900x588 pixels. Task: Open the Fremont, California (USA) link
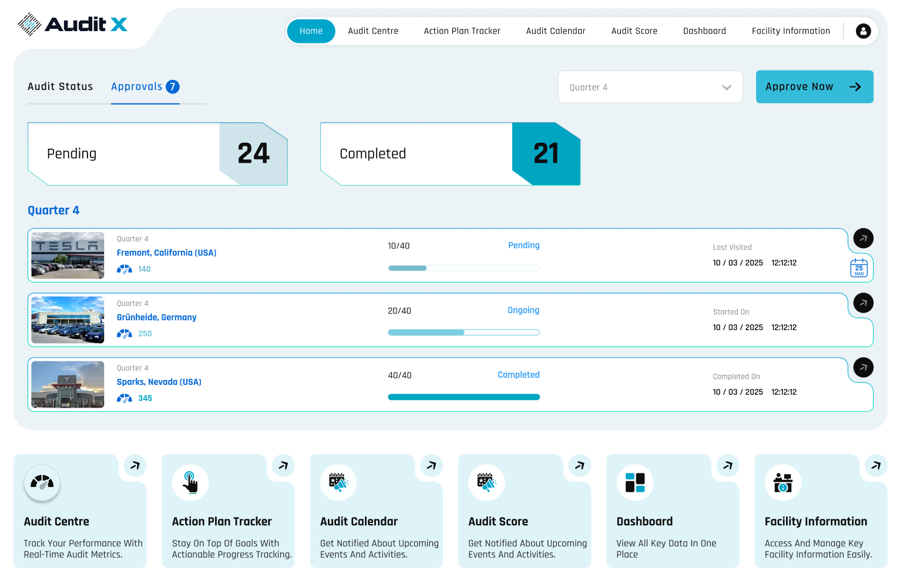click(x=166, y=253)
